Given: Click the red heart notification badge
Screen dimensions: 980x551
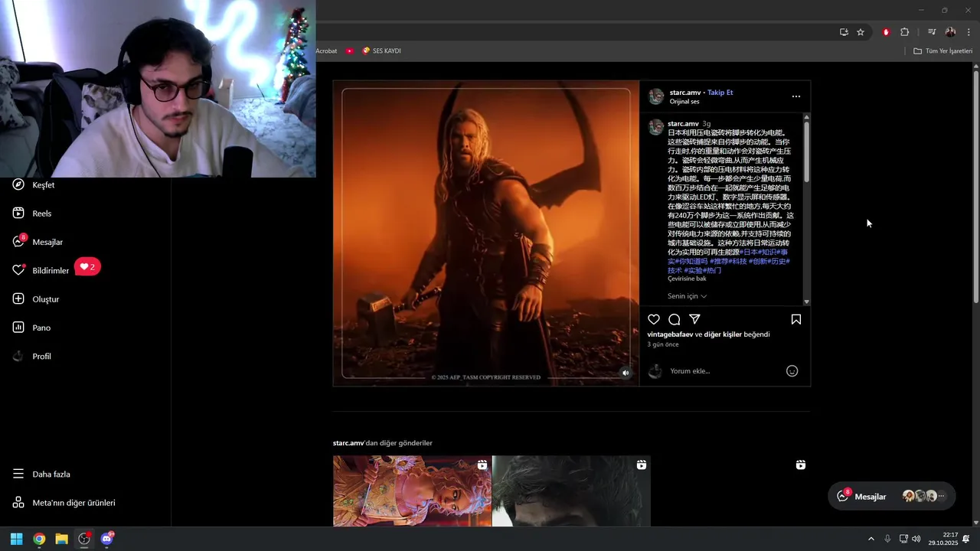Looking at the screenshot, I should point(88,267).
